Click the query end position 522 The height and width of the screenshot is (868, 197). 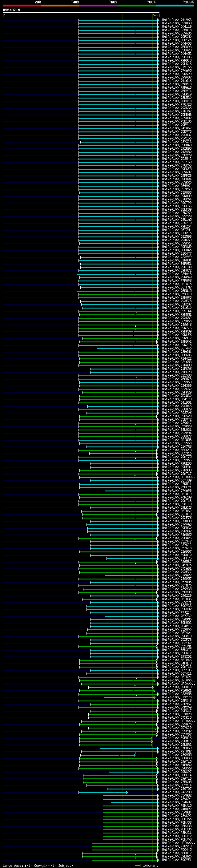coord(155,15)
